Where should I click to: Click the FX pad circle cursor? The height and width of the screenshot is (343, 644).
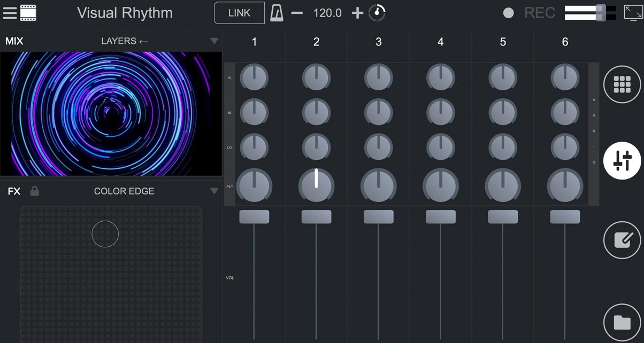point(105,234)
